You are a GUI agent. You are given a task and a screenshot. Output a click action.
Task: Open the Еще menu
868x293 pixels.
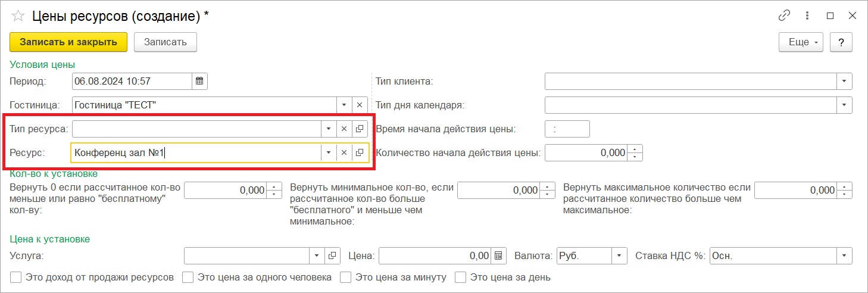point(801,42)
